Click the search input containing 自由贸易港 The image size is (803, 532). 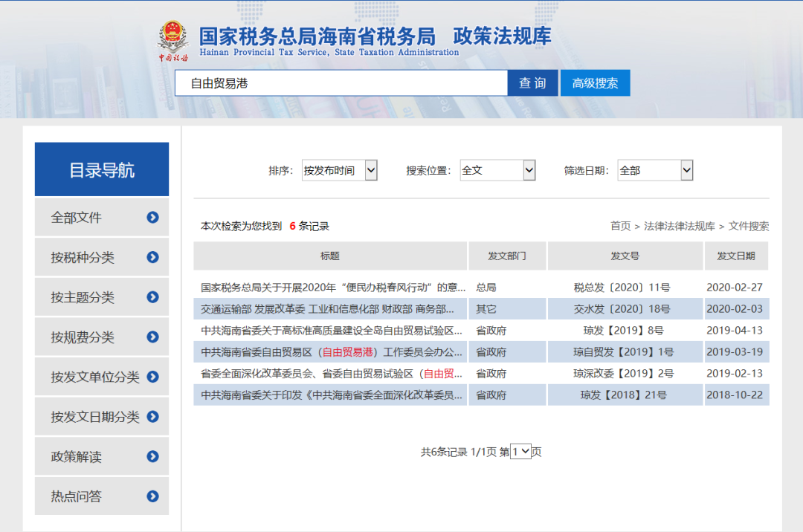[x=341, y=83]
